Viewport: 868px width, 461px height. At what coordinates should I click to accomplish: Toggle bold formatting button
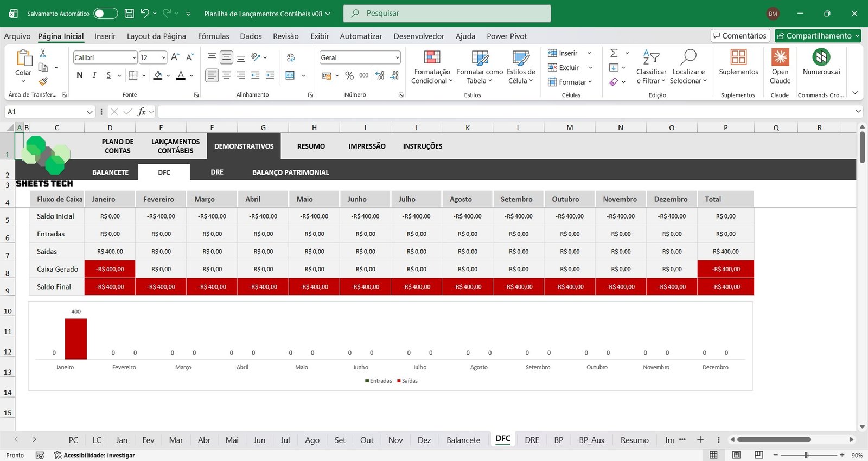tap(80, 75)
